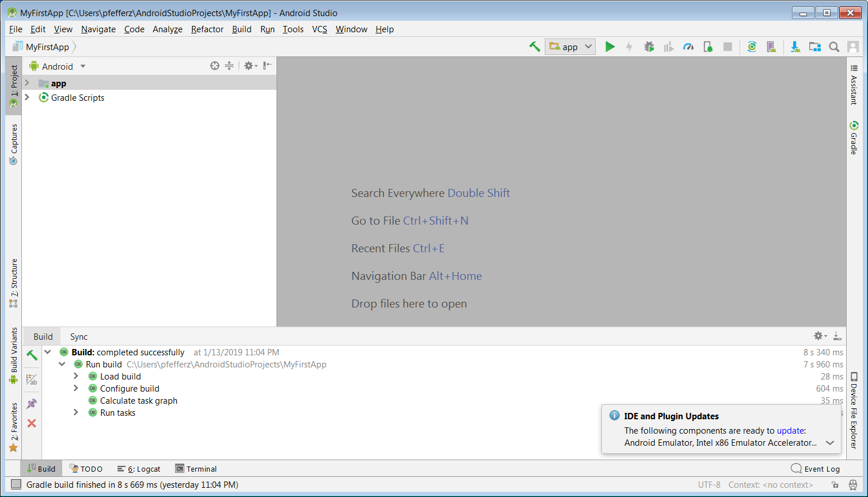Image resolution: width=868 pixels, height=497 pixels.
Task: Click the Build panel hide/download icon
Action: coord(837,336)
